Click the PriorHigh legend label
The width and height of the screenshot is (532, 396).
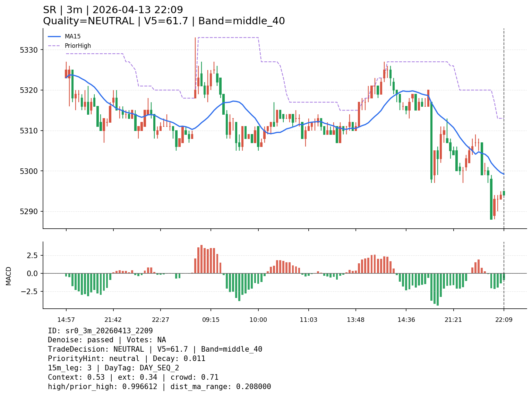pyautogui.click(x=78, y=46)
